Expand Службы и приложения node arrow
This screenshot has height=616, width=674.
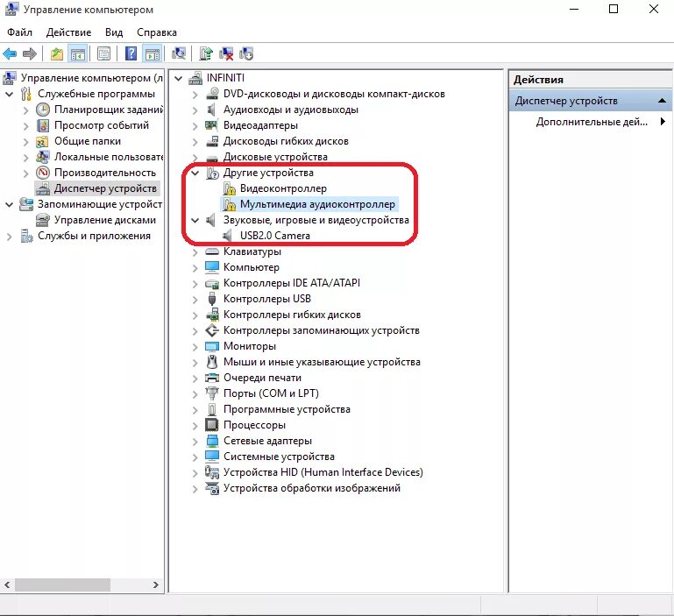9,237
